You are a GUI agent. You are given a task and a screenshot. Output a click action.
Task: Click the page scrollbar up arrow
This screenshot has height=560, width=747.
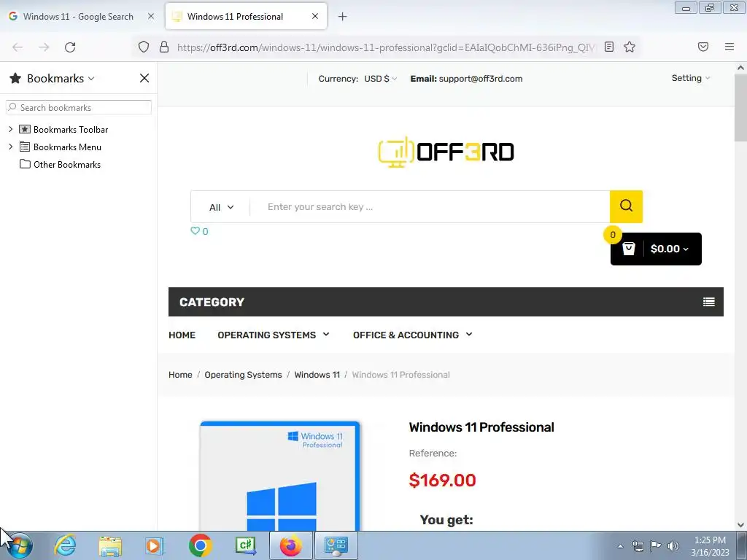[x=740, y=68]
